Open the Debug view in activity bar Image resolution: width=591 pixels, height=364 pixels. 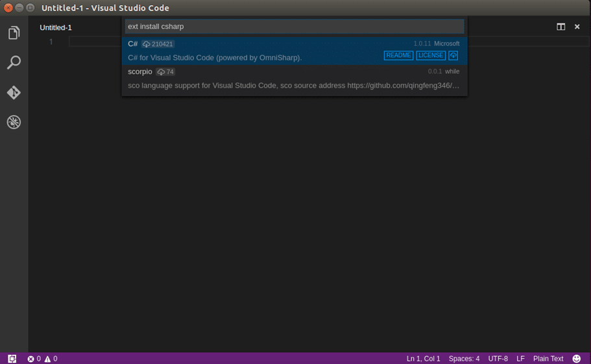14,122
